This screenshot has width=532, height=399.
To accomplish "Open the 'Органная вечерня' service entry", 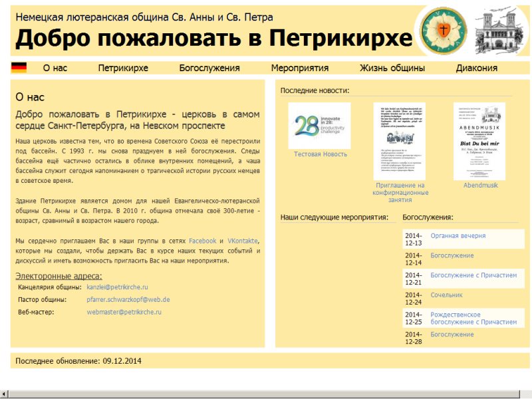I will pyautogui.click(x=458, y=236).
